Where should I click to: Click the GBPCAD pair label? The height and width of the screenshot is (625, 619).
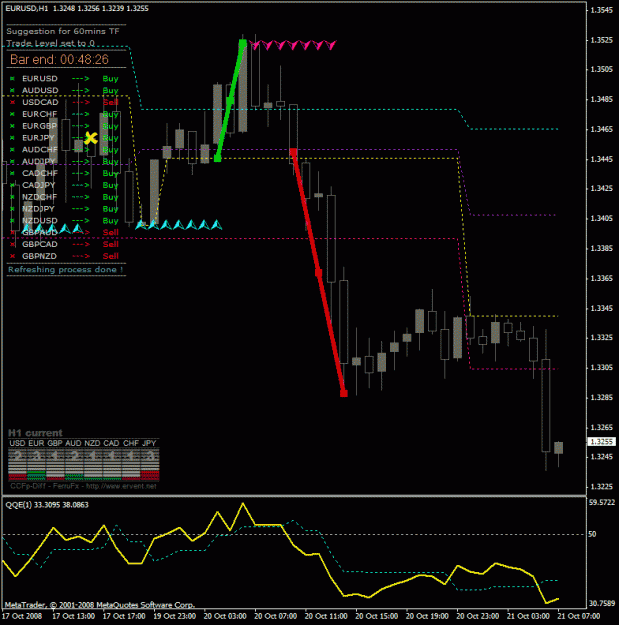tap(39, 244)
